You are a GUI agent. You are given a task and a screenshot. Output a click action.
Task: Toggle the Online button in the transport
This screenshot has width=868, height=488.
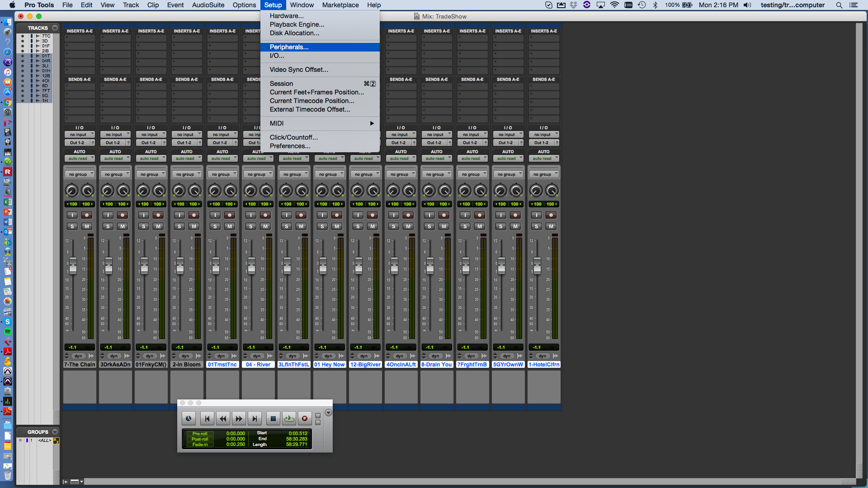tap(189, 419)
